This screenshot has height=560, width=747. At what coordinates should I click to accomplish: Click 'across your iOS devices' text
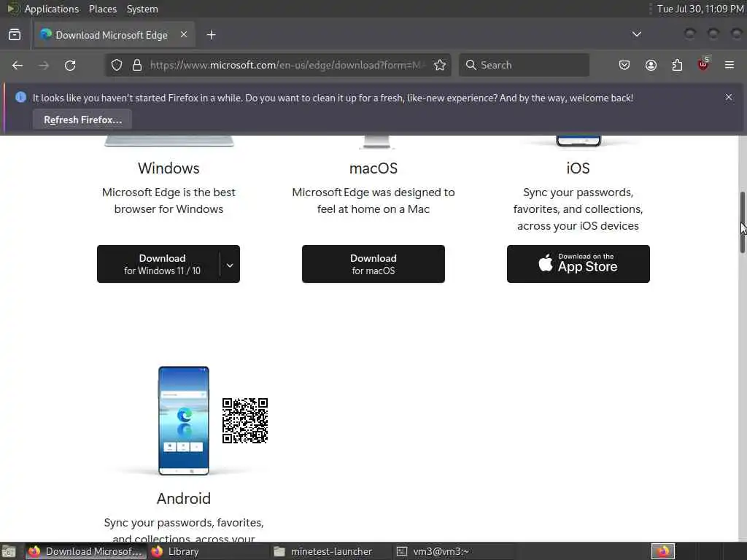[578, 226]
